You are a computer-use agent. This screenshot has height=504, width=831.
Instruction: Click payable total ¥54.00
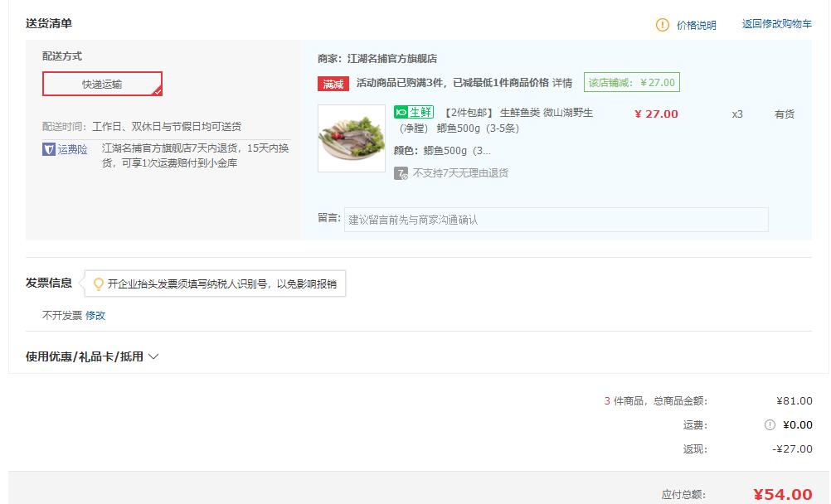tap(783, 494)
